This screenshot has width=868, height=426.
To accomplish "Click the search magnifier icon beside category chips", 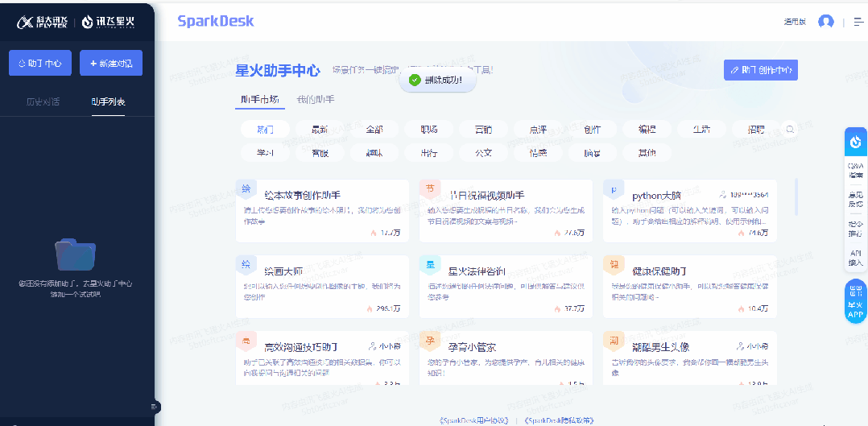I will [x=791, y=129].
